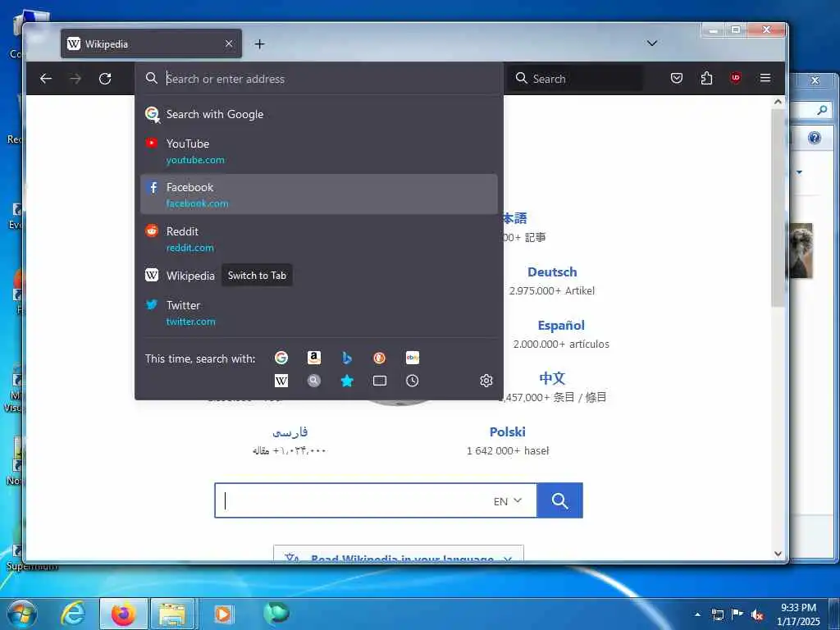Click the taskbar clock 9:33 PM
The height and width of the screenshot is (630, 840).
798,608
